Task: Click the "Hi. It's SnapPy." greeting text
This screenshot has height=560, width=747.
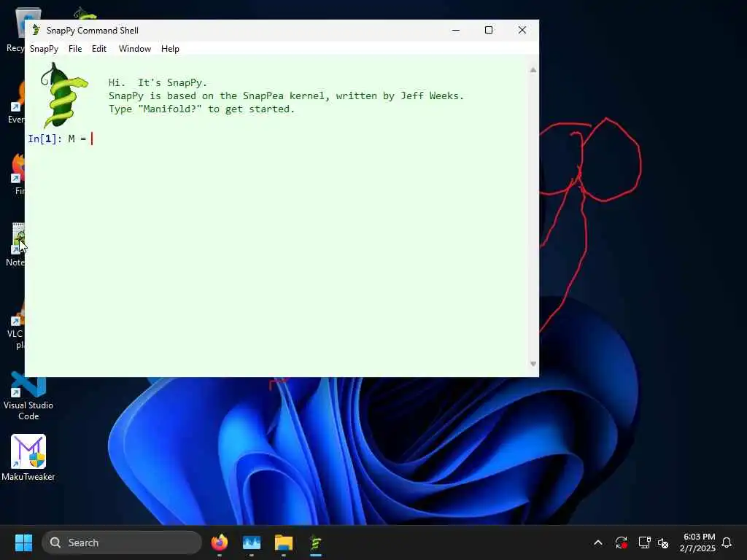Action: (x=158, y=82)
